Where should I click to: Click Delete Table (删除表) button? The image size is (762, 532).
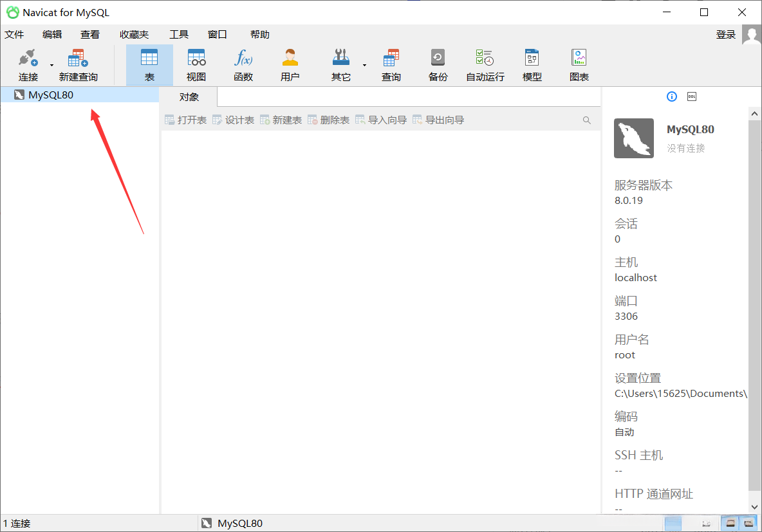click(328, 120)
